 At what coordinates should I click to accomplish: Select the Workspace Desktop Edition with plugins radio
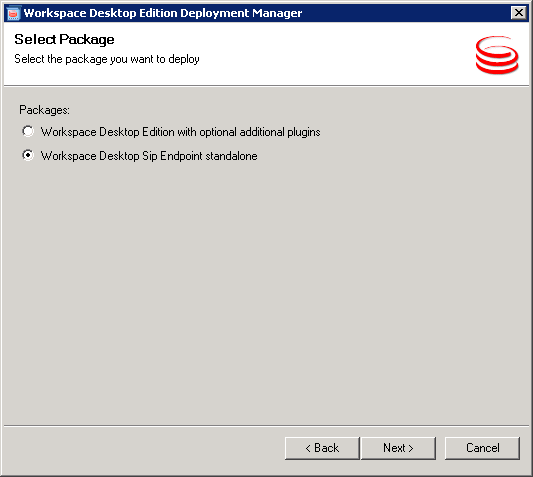coord(28,131)
